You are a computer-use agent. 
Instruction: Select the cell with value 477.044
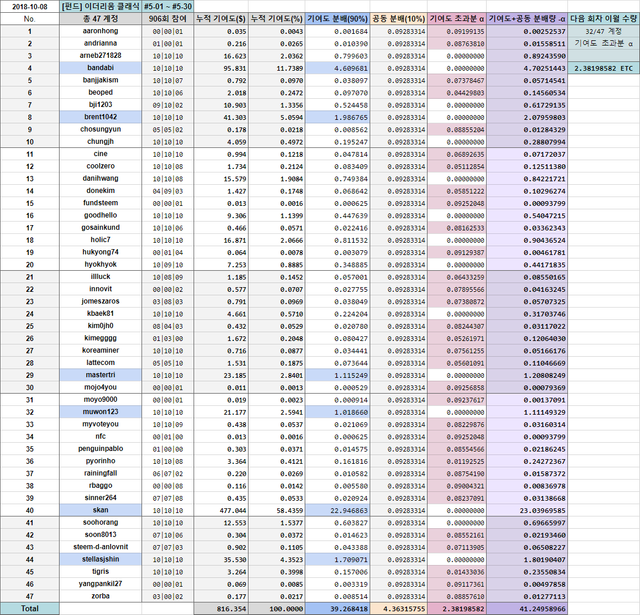point(221,510)
